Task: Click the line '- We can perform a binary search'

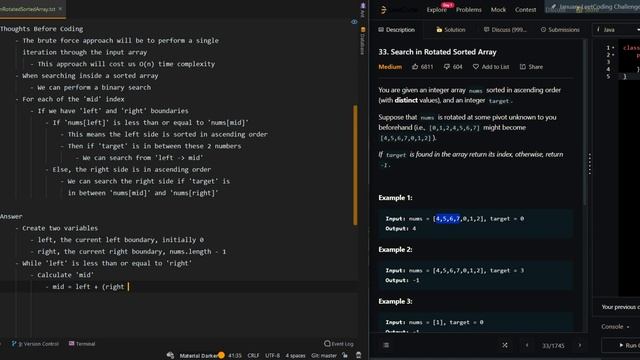Action: 91,87
